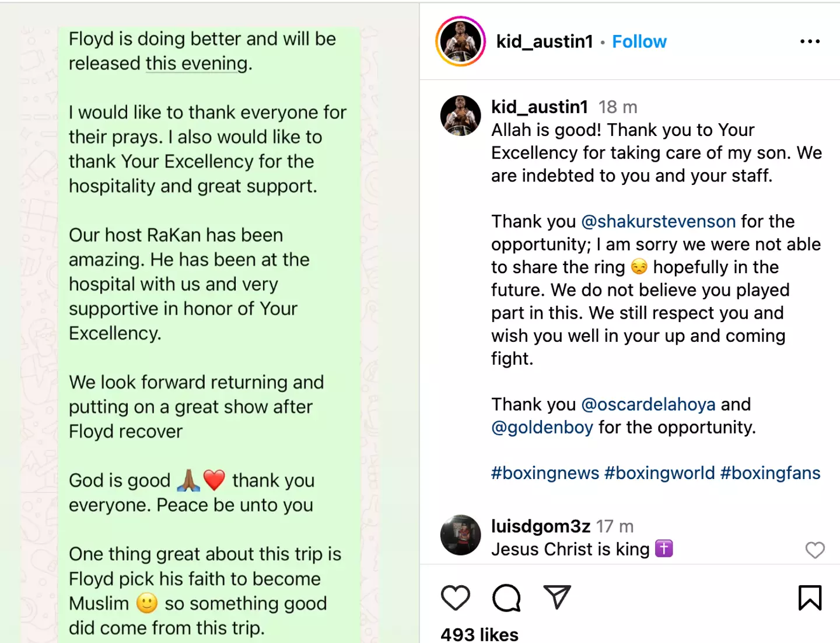Follow kid_austin1
840x643 pixels.
[639, 41]
